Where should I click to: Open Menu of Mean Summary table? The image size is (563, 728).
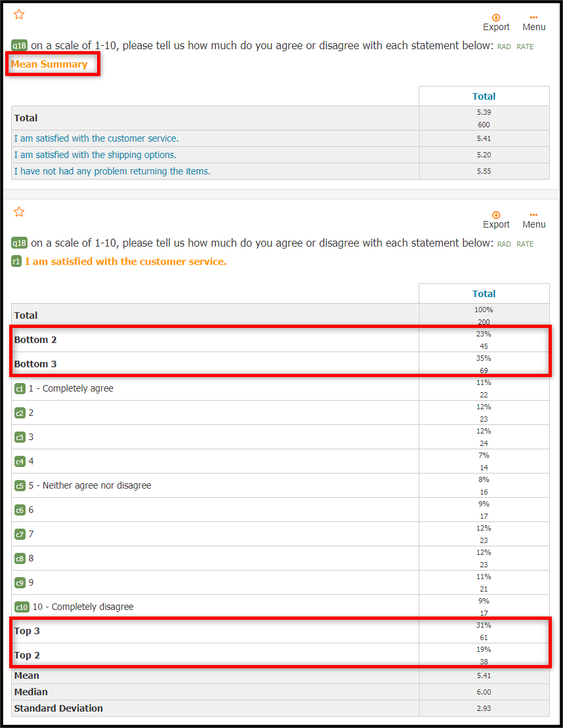click(533, 23)
